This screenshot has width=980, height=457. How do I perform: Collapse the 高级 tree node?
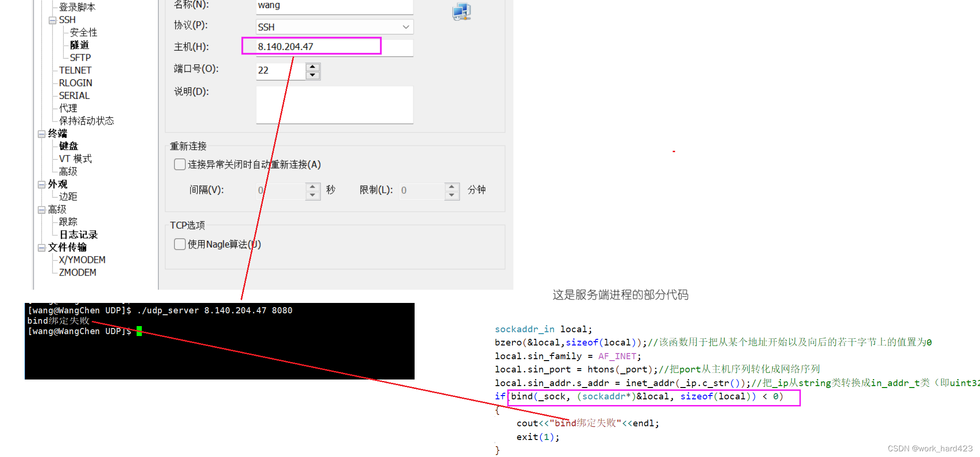click(x=42, y=210)
